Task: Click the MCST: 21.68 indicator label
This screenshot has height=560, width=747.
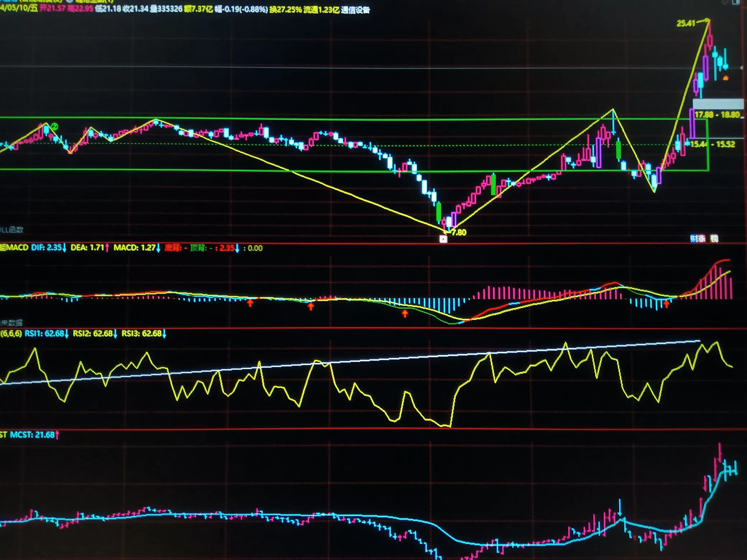Action: coord(32,435)
